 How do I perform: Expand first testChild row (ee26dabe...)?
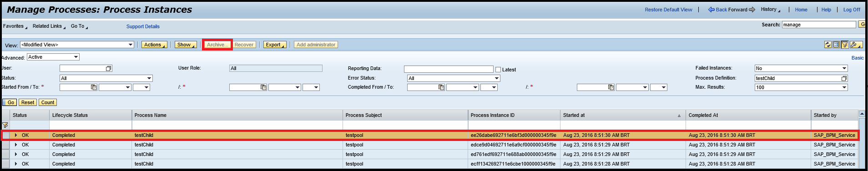click(x=16, y=135)
